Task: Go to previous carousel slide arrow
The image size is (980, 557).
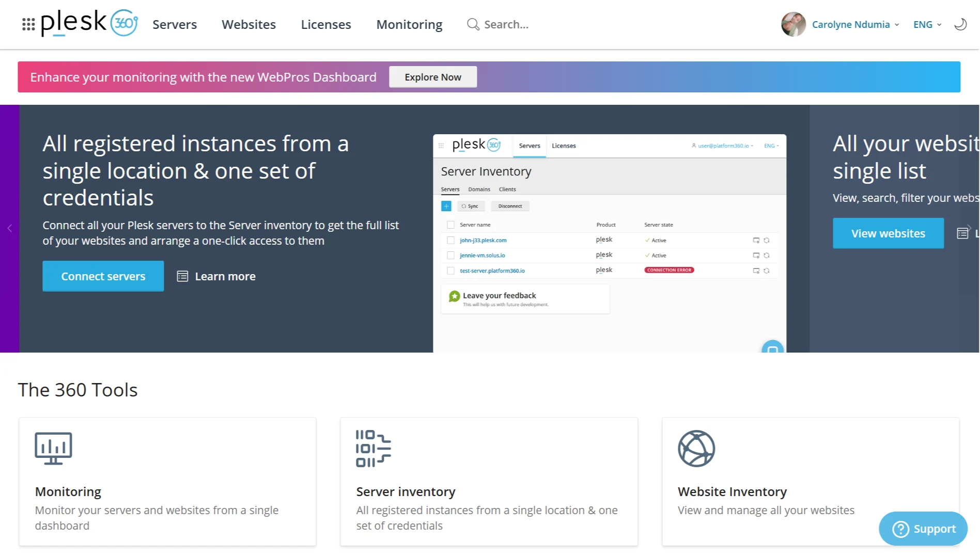Action: pos(9,228)
